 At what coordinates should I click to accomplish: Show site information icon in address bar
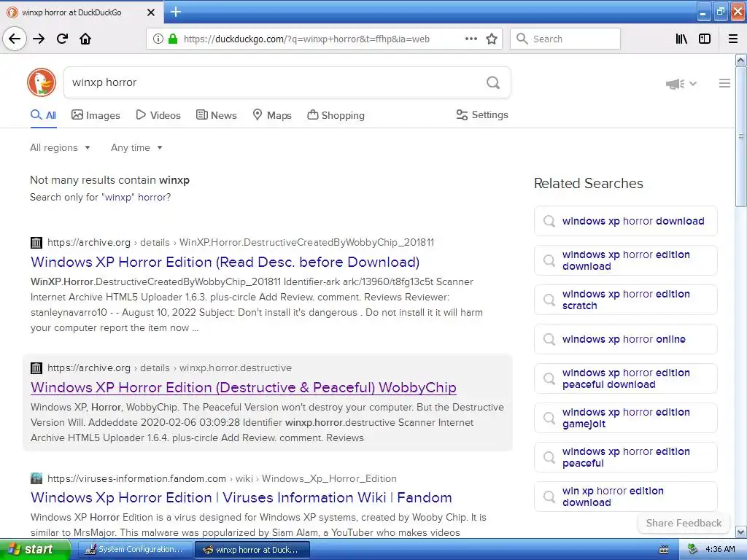pyautogui.click(x=158, y=39)
